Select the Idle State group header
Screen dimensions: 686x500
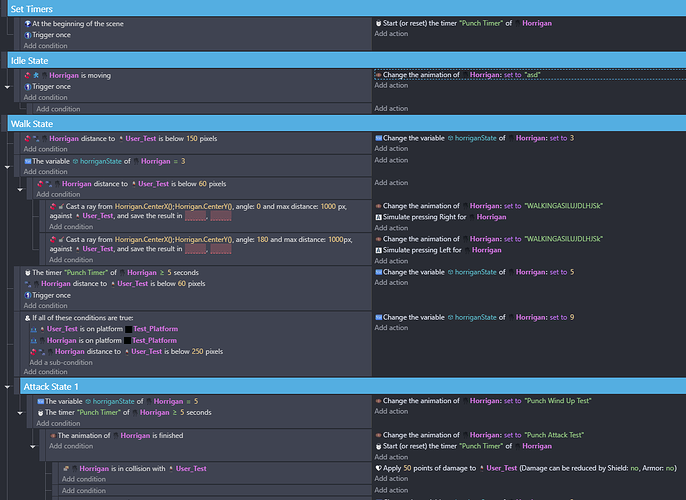click(346, 60)
